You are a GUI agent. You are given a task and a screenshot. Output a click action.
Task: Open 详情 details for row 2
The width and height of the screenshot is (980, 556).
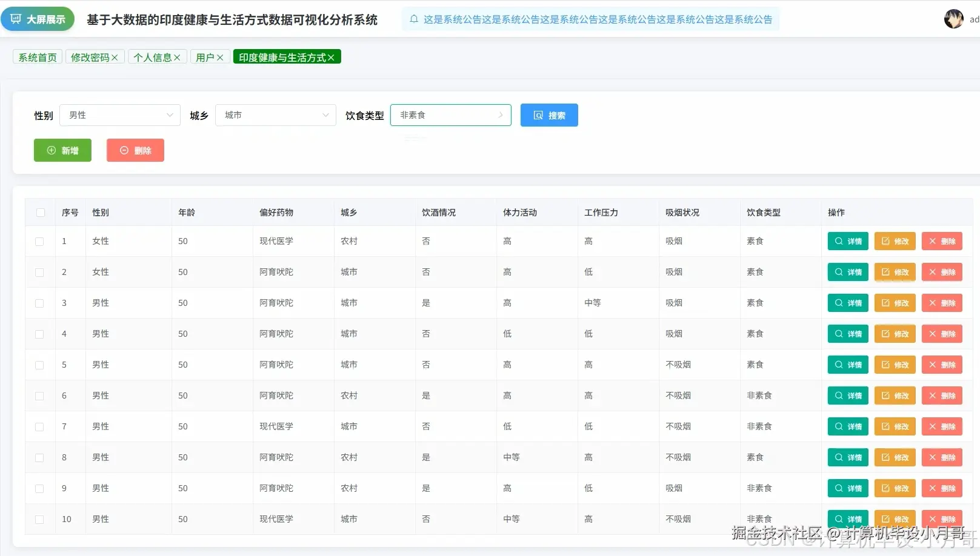click(x=848, y=272)
